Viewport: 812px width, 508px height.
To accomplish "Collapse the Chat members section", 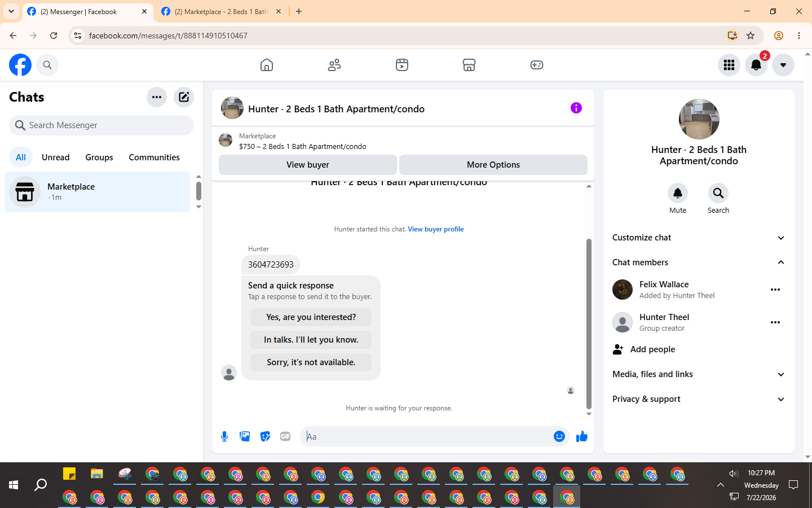I will pos(699,262).
